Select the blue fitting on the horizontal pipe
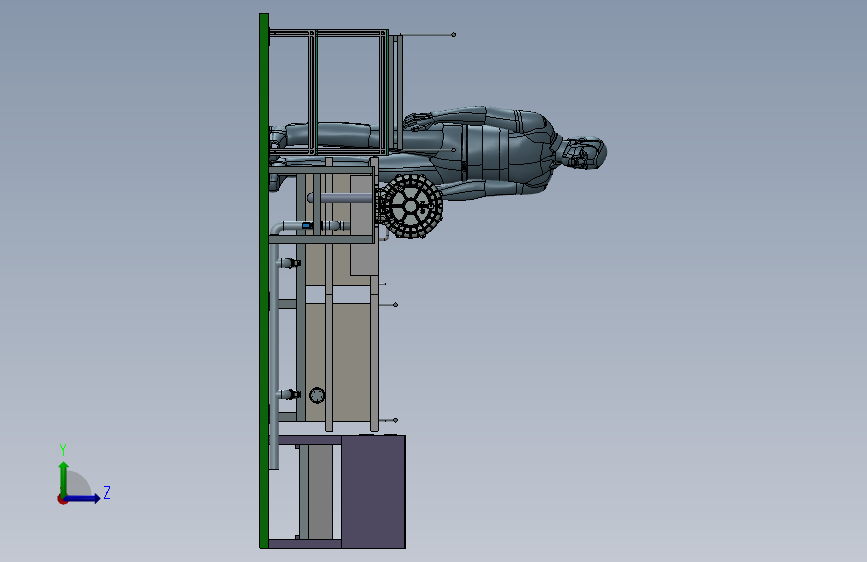867x562 pixels. (306, 226)
